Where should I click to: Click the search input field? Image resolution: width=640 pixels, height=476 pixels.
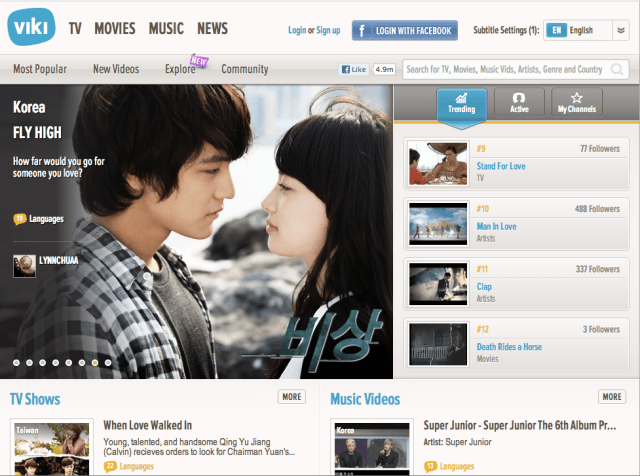point(516,69)
